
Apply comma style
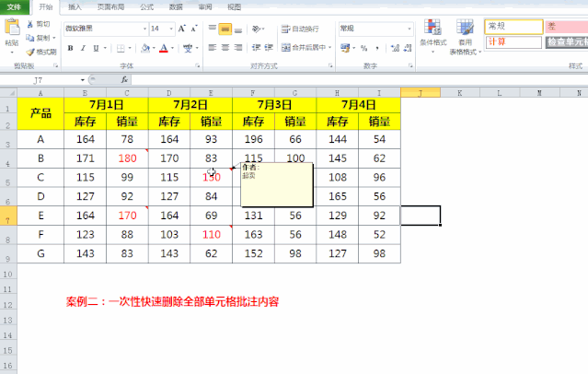pos(377,48)
